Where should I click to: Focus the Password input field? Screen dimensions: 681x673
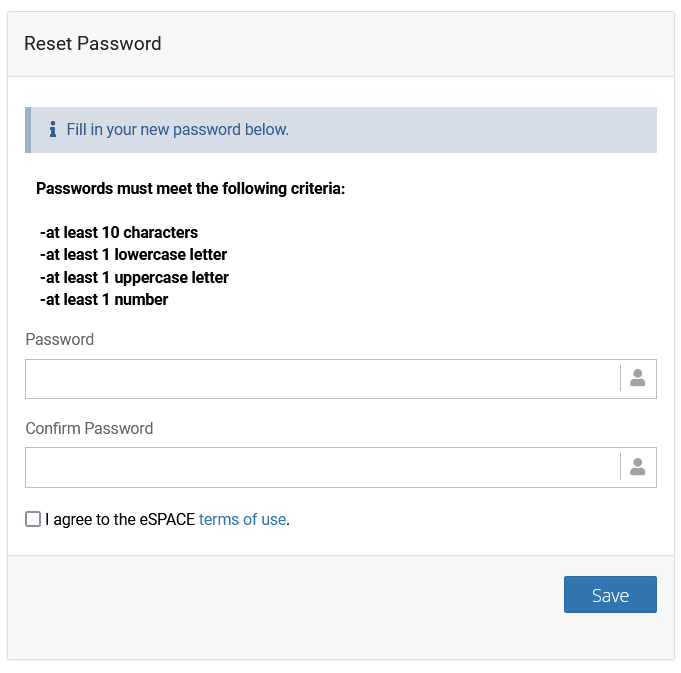coord(322,379)
